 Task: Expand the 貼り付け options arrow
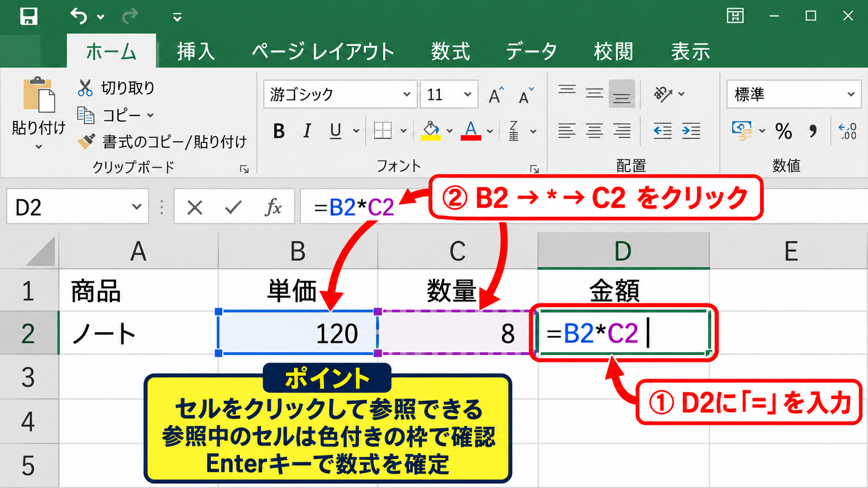coord(38,147)
